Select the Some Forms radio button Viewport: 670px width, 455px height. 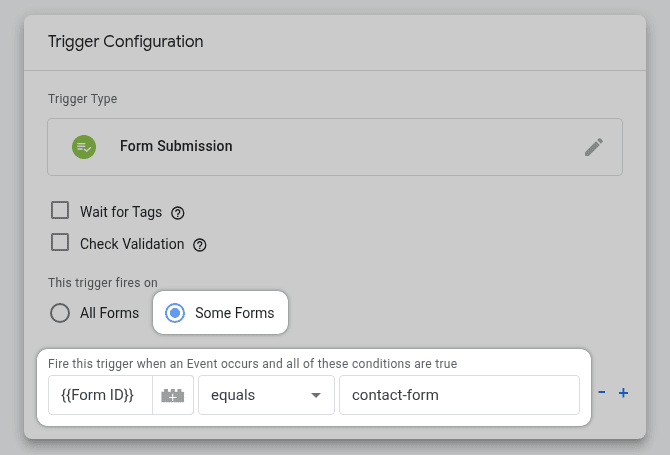coord(175,313)
